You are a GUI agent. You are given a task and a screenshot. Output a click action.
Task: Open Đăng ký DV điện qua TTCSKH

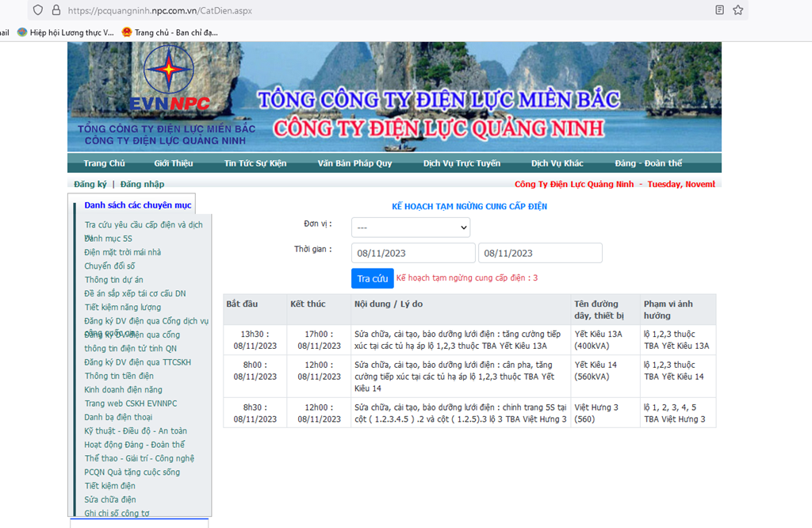tap(138, 362)
